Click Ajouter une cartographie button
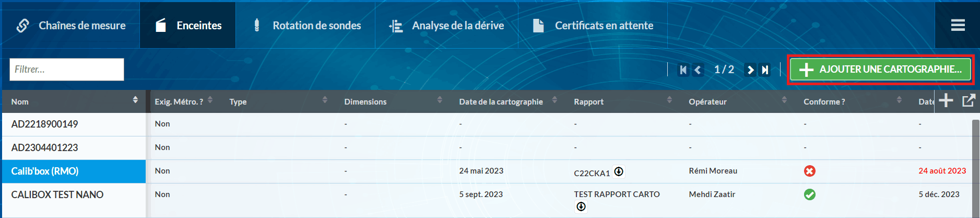This screenshot has width=980, height=218. pos(880,70)
